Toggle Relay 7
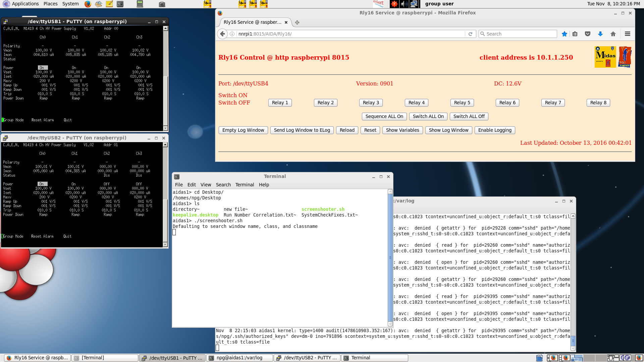644x362 pixels. tap(553, 103)
